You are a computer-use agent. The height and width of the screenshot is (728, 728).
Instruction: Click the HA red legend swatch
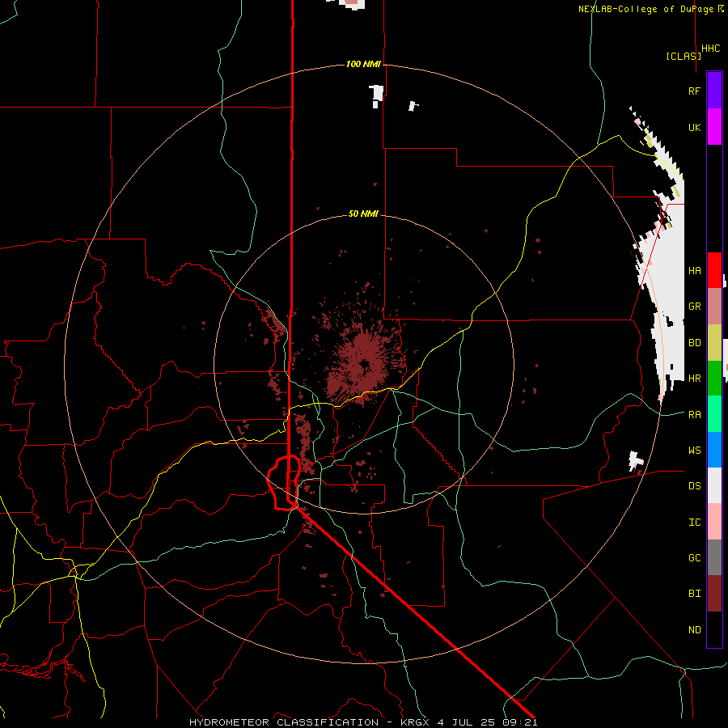714,270
